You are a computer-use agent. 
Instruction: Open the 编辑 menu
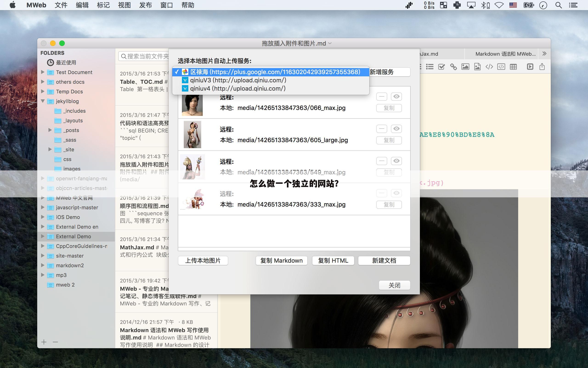pos(82,5)
